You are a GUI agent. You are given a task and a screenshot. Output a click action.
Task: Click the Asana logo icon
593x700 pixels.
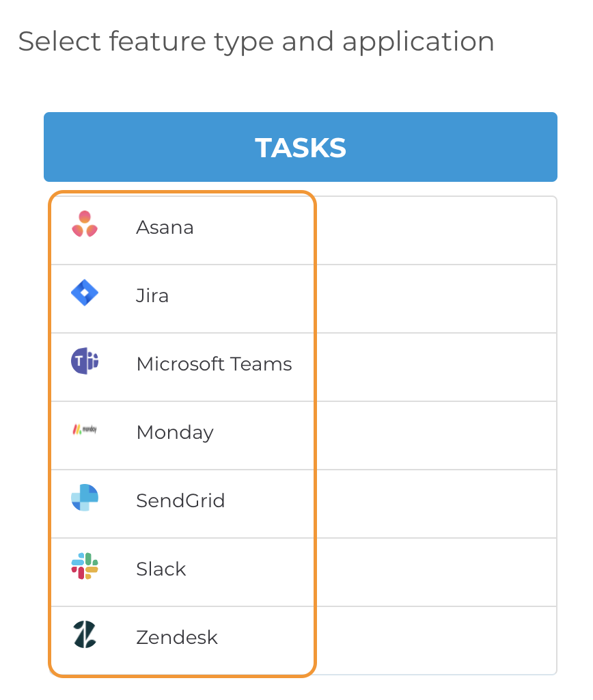(x=85, y=224)
